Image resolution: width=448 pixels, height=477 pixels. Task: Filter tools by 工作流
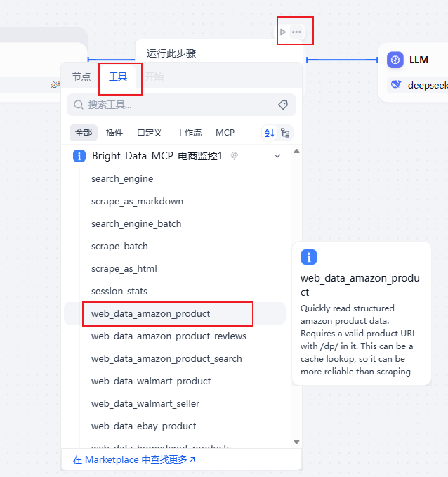pos(189,133)
